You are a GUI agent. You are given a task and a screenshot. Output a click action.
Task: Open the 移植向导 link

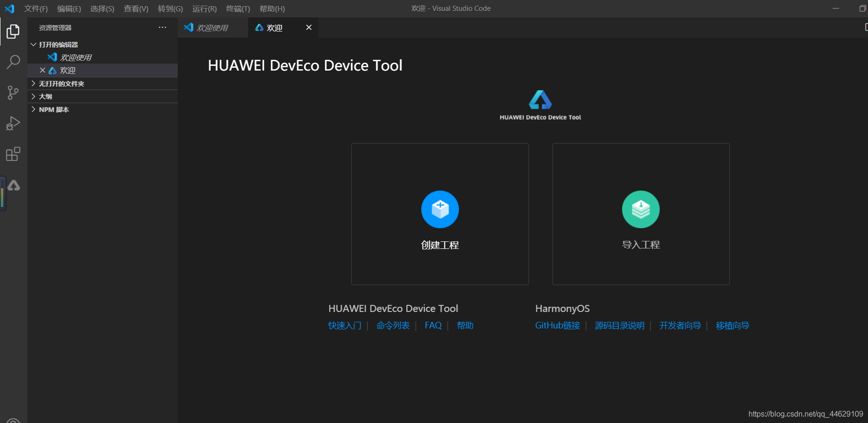[x=733, y=326]
